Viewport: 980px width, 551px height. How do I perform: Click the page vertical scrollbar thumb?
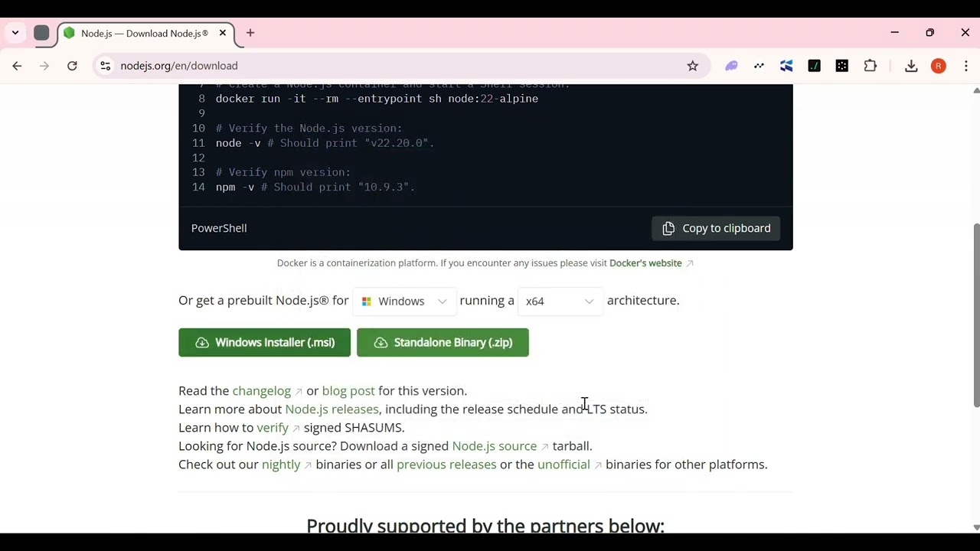coord(976,315)
